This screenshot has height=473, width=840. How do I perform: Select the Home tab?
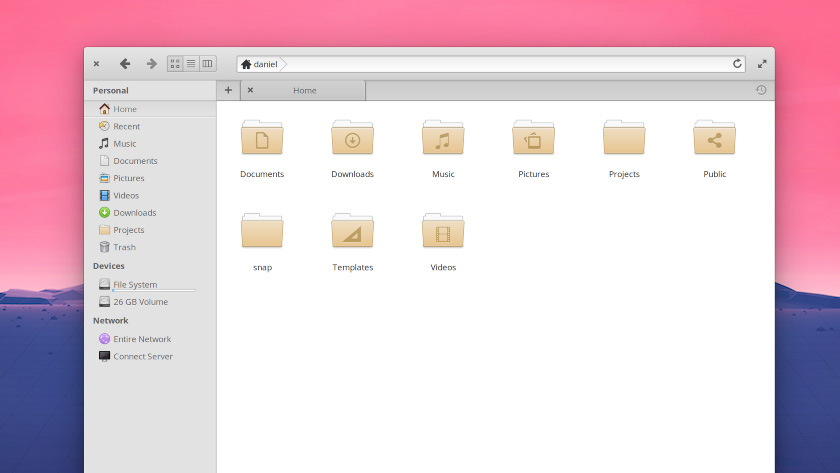point(305,91)
